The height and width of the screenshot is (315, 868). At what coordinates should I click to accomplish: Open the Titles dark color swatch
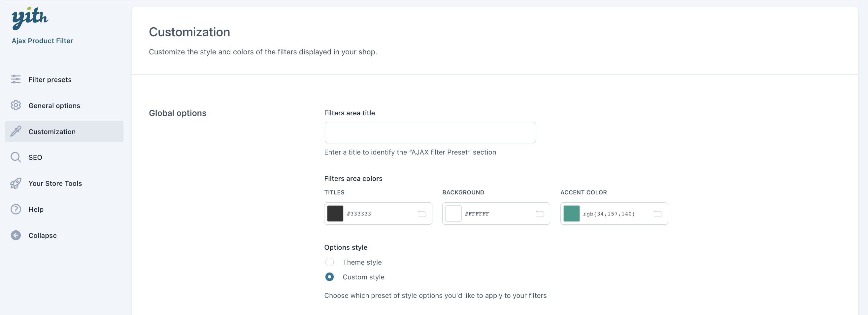335,214
